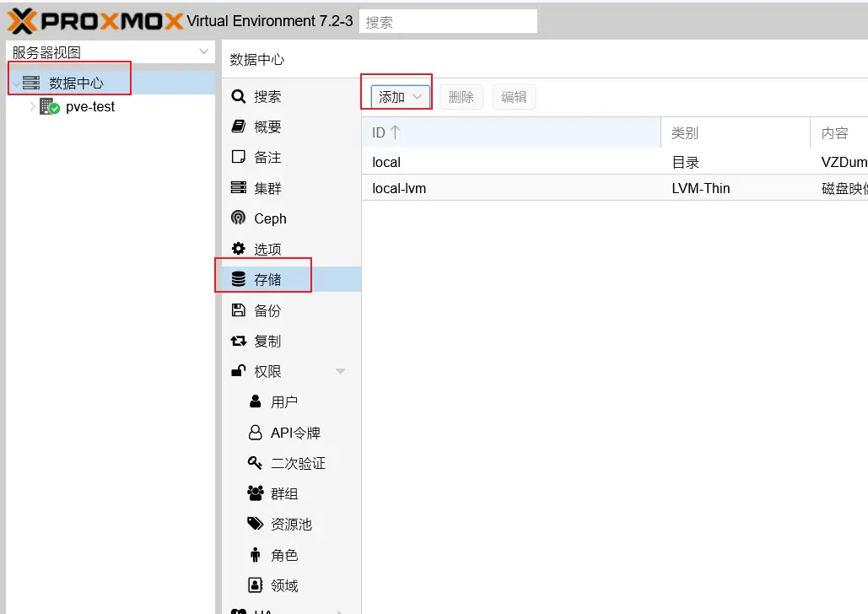This screenshot has width=868, height=614.
Task: Click the tags icon for 资源池
Action: click(255, 524)
